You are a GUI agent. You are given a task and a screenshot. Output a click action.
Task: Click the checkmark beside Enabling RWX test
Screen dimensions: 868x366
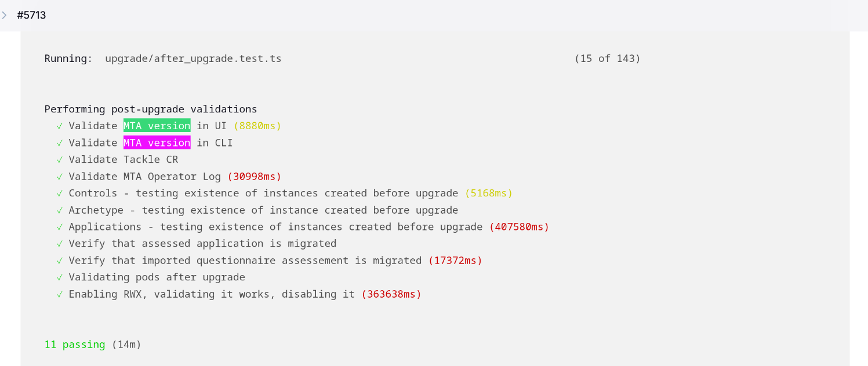(x=59, y=294)
